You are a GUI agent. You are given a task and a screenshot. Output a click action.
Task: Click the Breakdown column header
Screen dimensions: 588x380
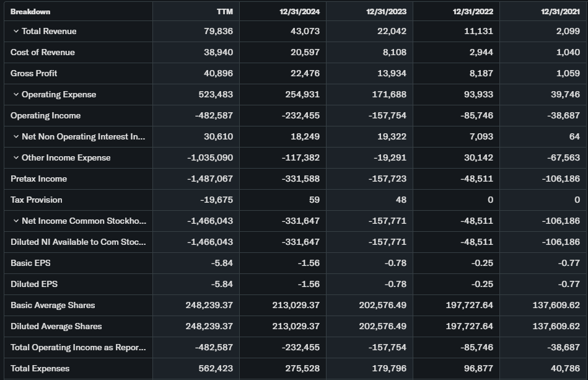[30, 12]
